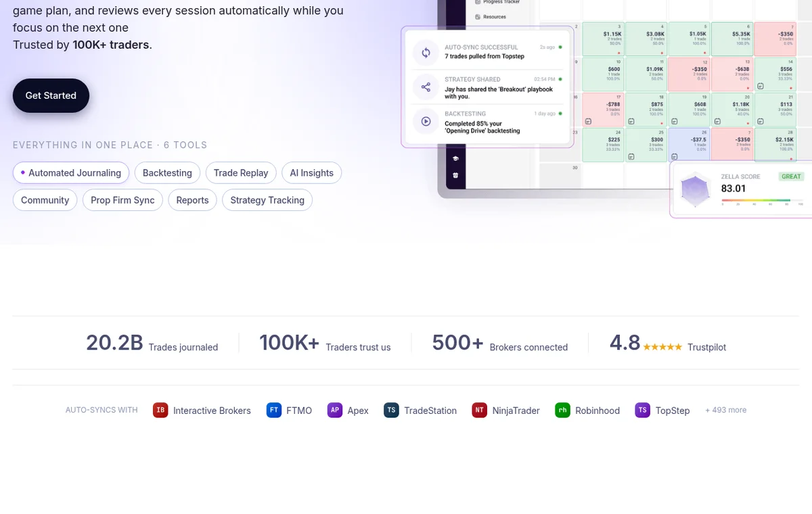812x514 pixels.
Task: Click the play icon beside Backtesting notification
Action: (426, 122)
